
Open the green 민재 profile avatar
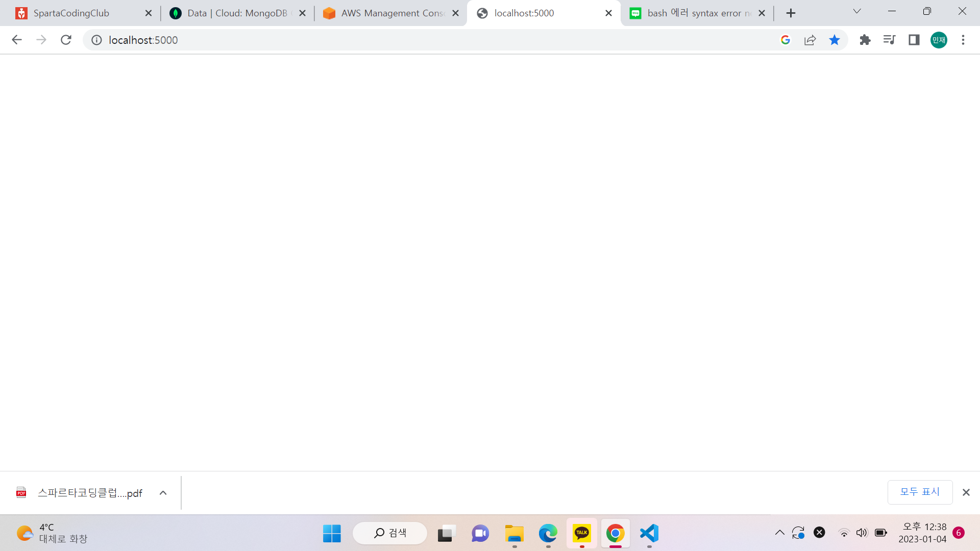tap(939, 40)
